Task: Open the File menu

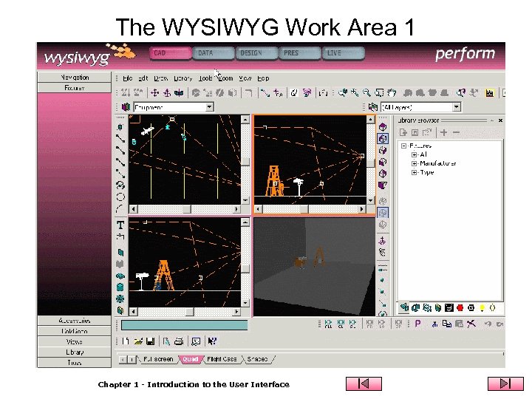Action: [128, 78]
